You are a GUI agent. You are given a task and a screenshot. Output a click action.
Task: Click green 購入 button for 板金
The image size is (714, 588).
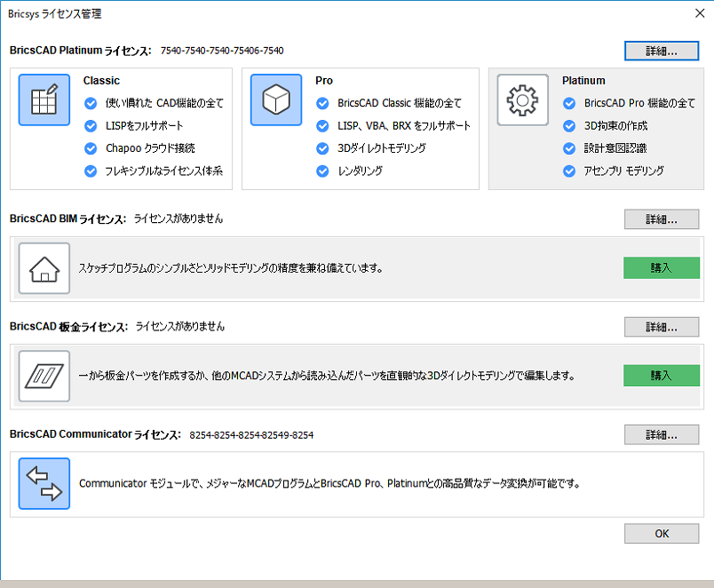point(662,376)
